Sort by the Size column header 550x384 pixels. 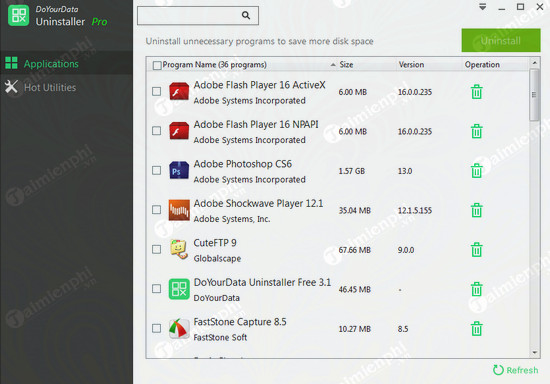tap(346, 65)
